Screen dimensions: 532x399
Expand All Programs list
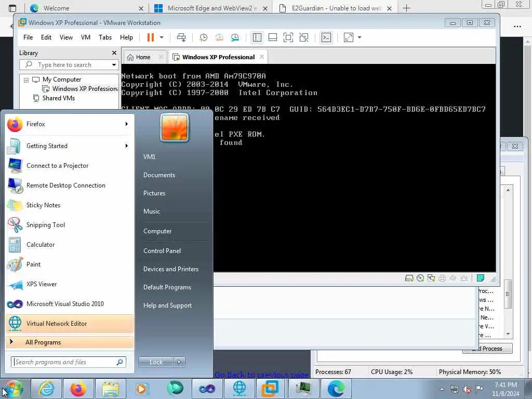(x=70, y=342)
